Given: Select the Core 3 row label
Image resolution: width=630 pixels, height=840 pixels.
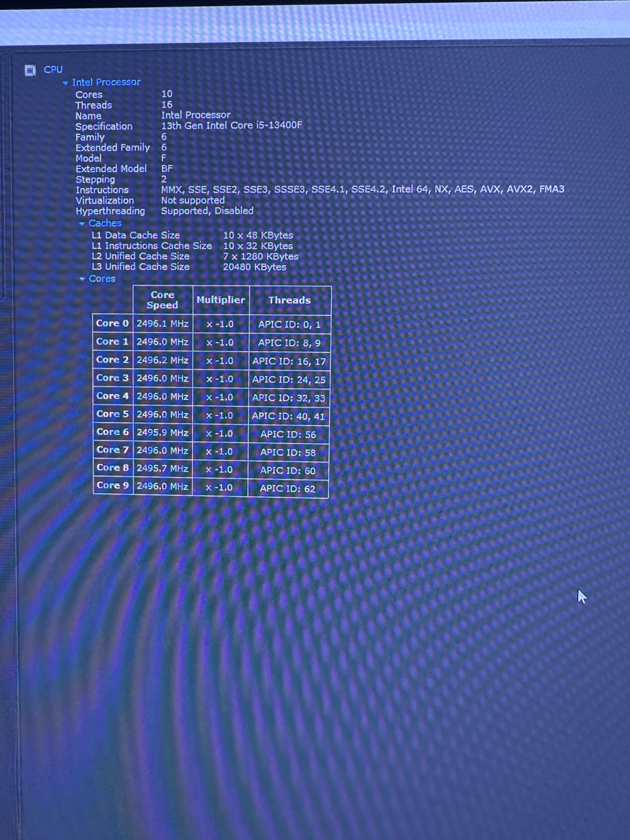Looking at the screenshot, I should 113,378.
